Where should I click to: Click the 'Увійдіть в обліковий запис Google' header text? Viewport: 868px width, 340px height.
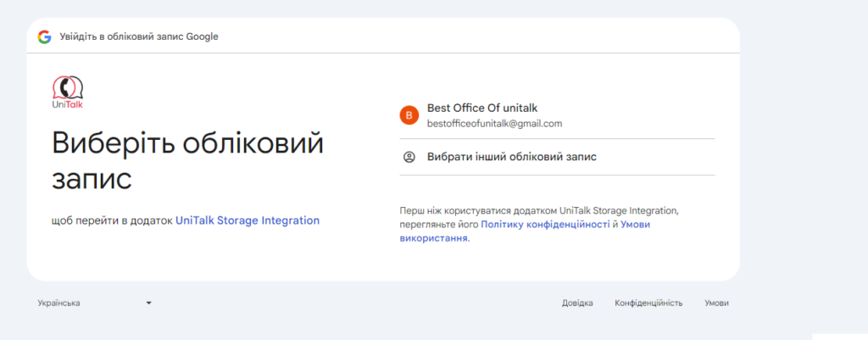pyautogui.click(x=139, y=36)
